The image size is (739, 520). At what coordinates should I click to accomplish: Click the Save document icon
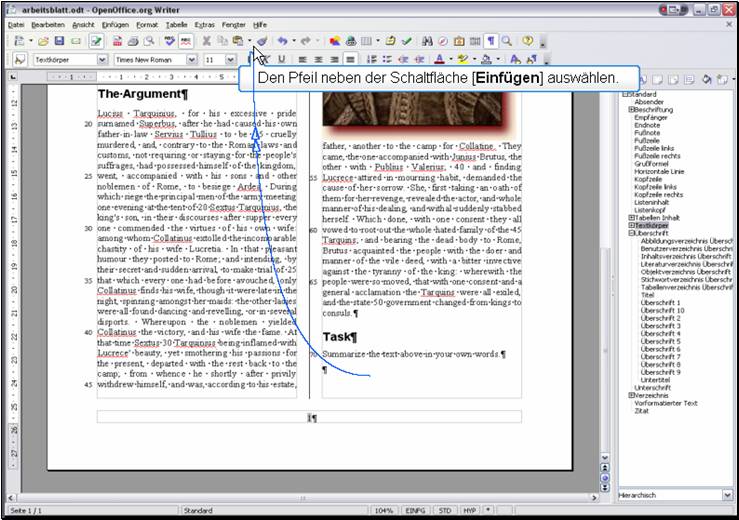tap(60, 41)
